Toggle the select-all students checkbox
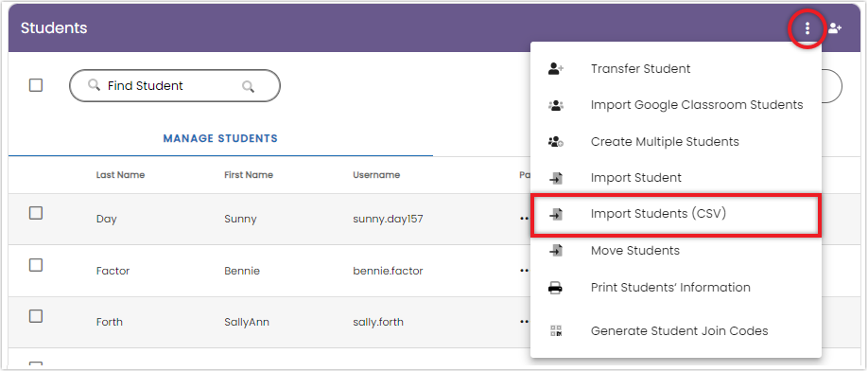 point(36,85)
